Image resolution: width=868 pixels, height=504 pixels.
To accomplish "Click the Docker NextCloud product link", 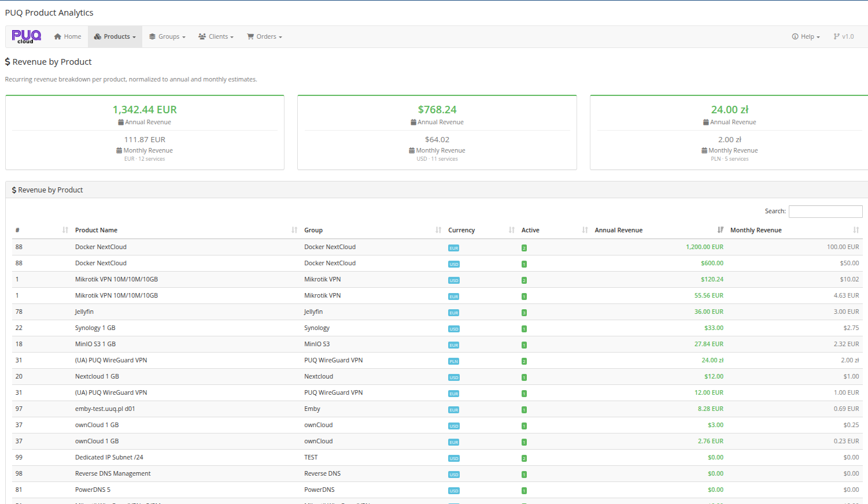I will (101, 247).
